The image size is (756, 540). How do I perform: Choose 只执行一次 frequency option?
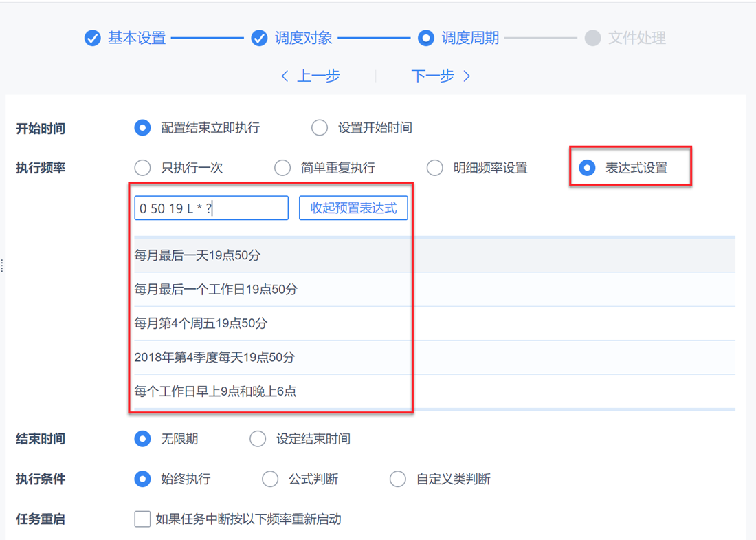(x=143, y=168)
